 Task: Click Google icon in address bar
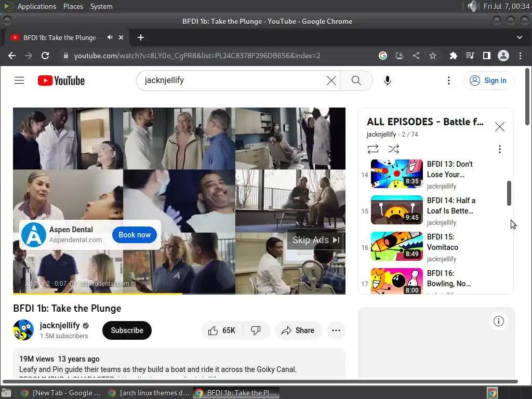click(383, 56)
